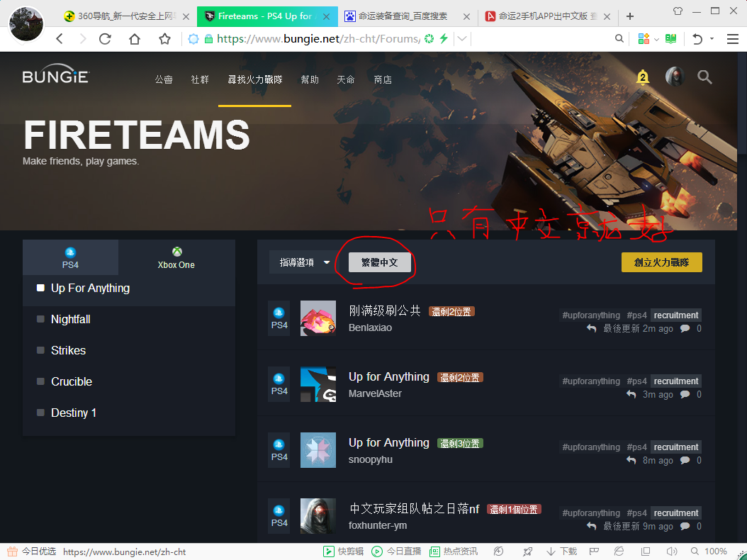
Task: Open the 尋找火力戰隊 nav menu item
Action: point(255,79)
